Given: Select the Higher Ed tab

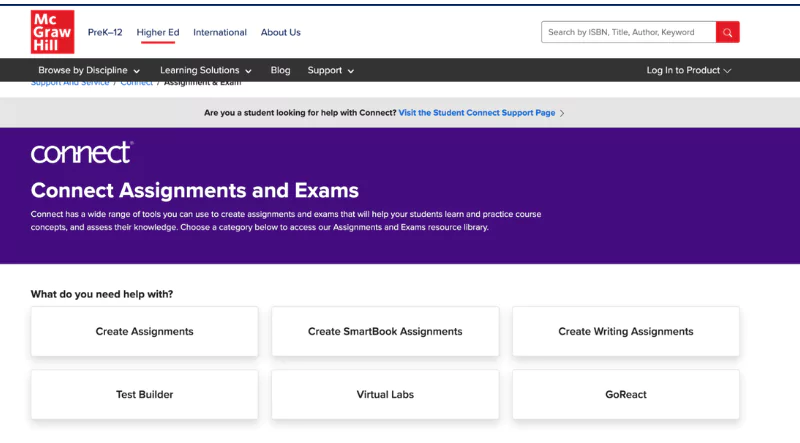Looking at the screenshot, I should pyautogui.click(x=158, y=32).
